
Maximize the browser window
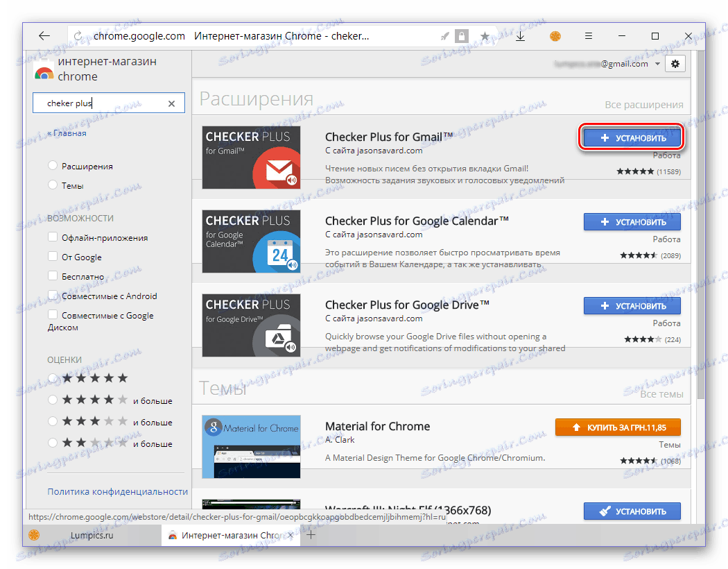655,36
